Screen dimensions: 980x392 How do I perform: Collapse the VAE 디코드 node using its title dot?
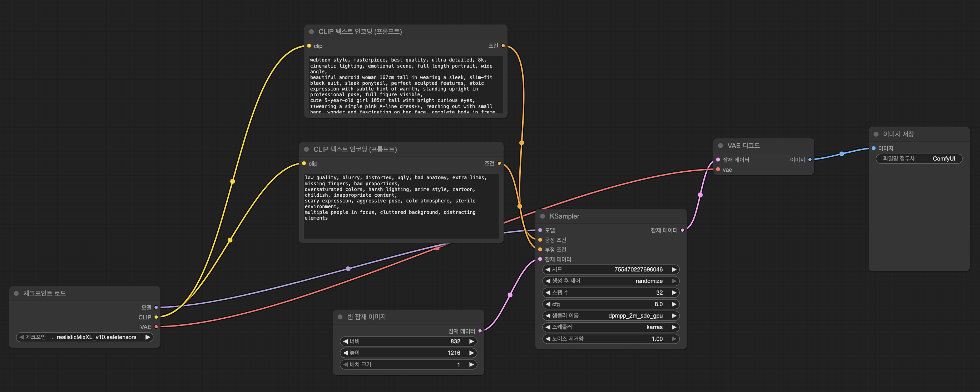point(720,146)
